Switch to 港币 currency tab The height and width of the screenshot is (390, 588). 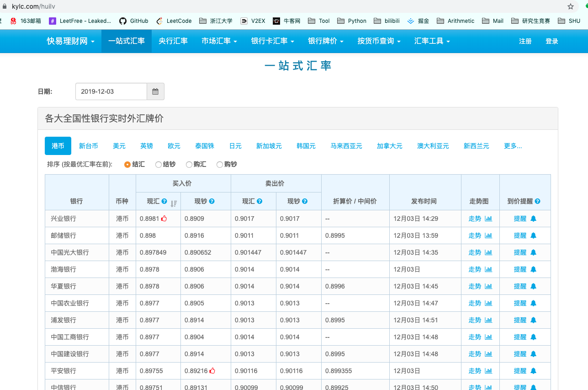[58, 146]
